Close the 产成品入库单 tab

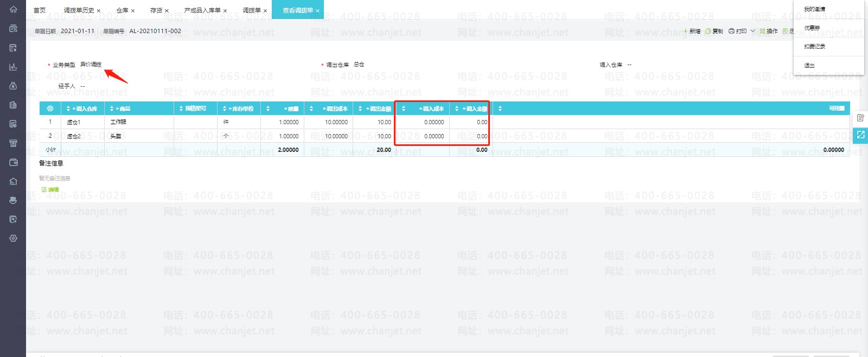tap(225, 11)
